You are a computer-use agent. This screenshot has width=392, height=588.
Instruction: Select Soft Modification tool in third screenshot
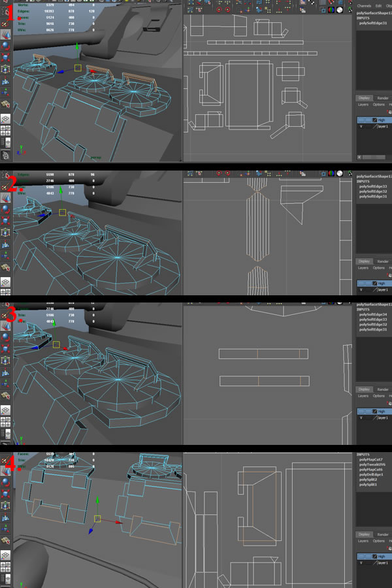point(5,372)
